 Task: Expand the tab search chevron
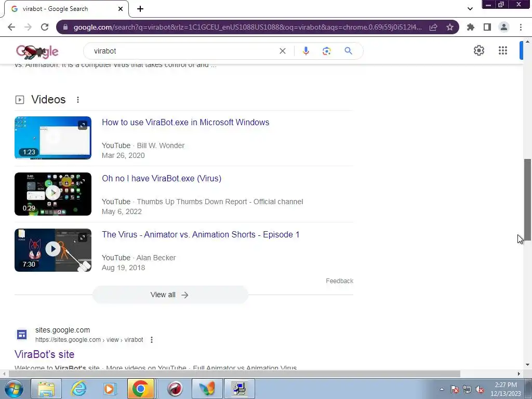(470, 9)
